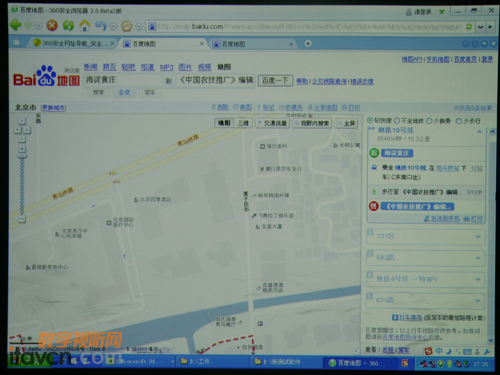
Task: Click the map zoom in plus button
Action: click(22, 149)
